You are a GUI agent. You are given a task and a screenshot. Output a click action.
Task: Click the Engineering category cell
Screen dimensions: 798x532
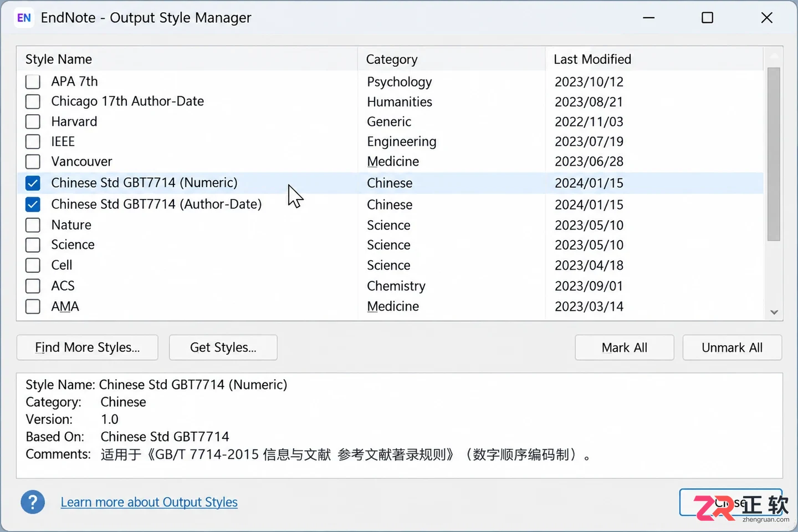[x=401, y=142]
